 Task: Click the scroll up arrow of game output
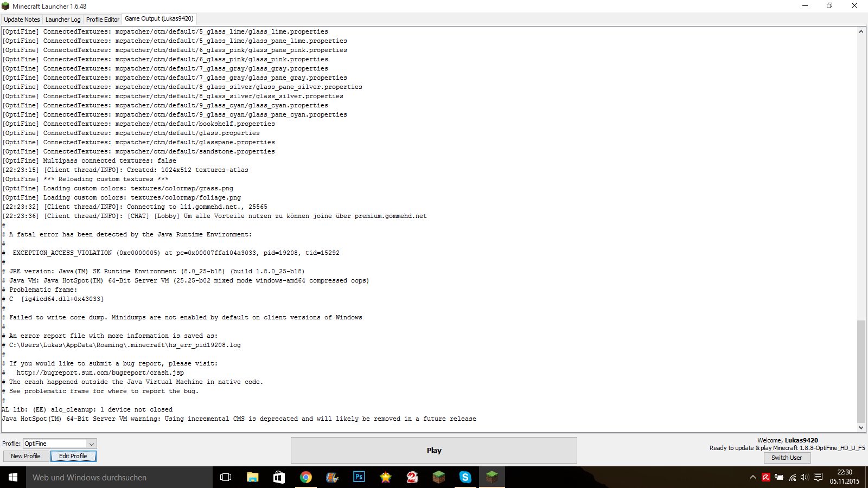[861, 31]
